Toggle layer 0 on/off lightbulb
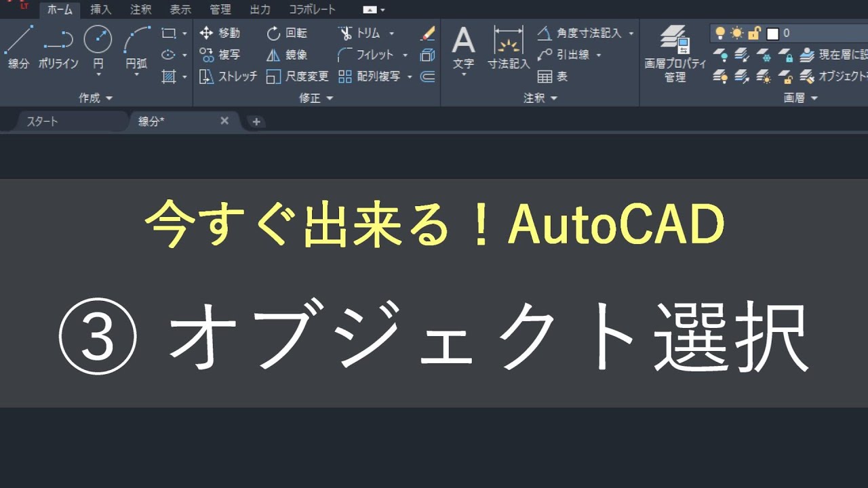This screenshot has height=488, width=868. (x=720, y=33)
